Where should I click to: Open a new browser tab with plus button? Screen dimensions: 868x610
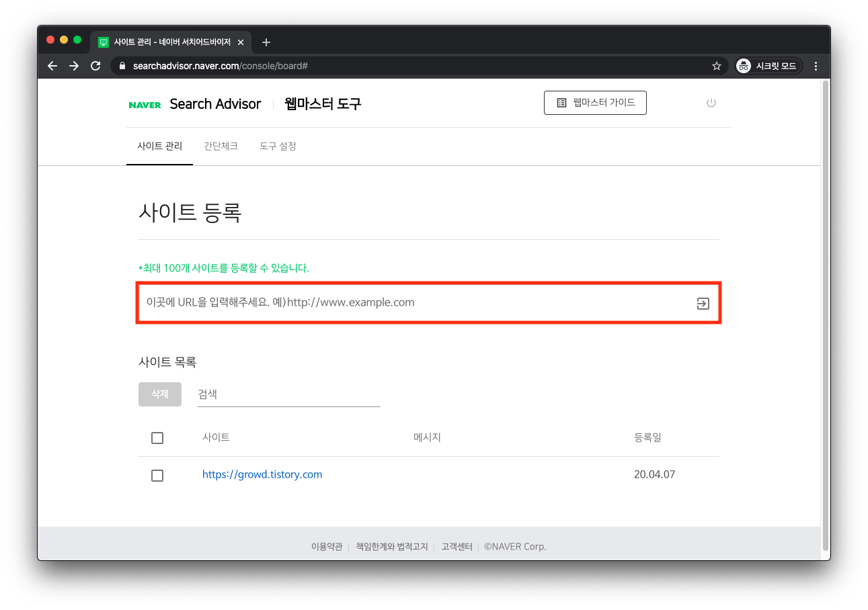tap(266, 42)
